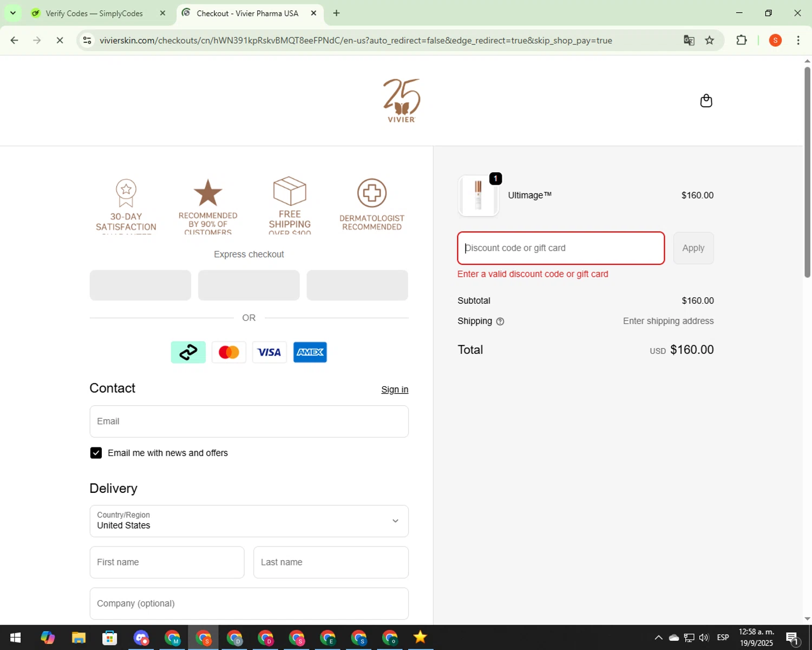Open a new browser tab

(336, 13)
